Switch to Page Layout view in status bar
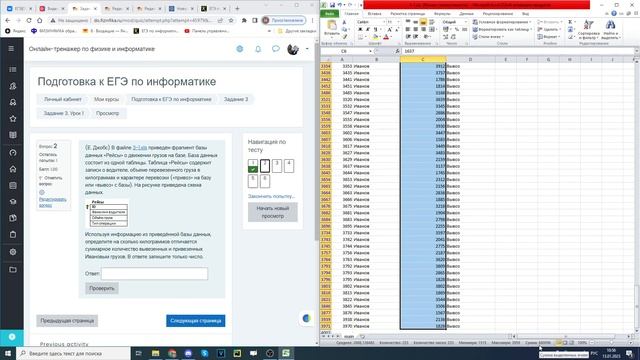This screenshot has width=640, height=360. pyautogui.click(x=565, y=342)
